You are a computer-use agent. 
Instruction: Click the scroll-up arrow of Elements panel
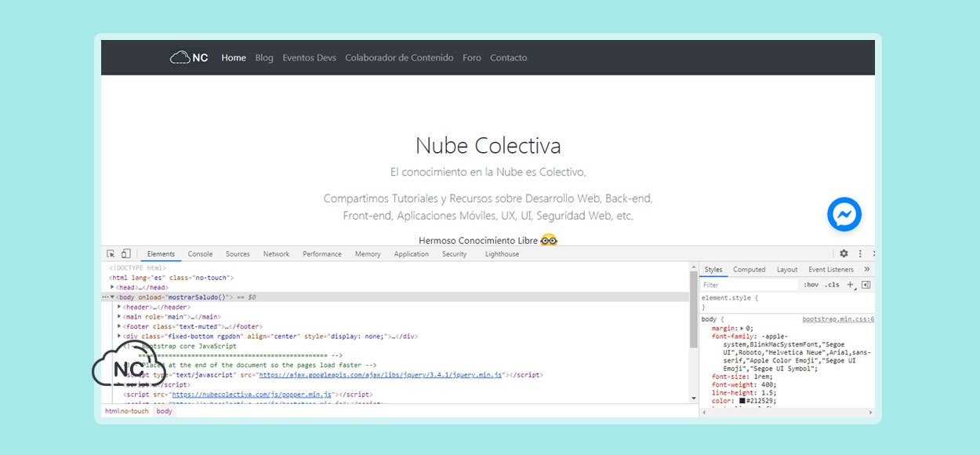[x=693, y=267]
